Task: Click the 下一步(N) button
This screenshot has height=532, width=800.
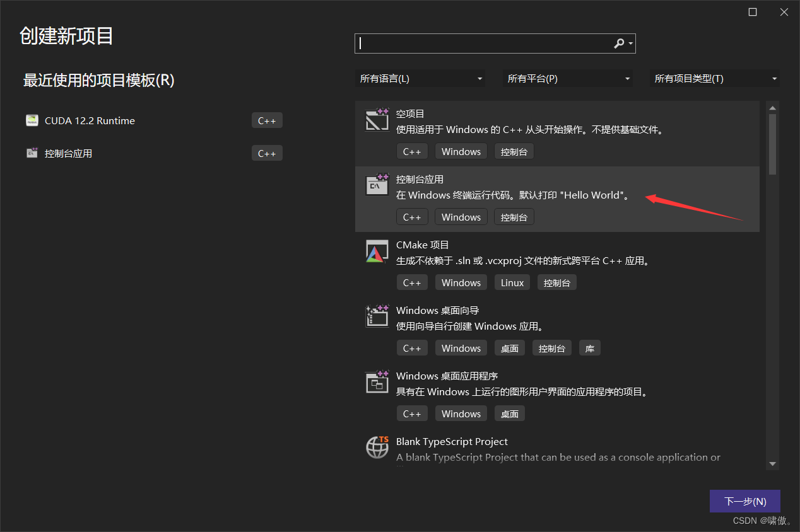Action: (x=745, y=500)
